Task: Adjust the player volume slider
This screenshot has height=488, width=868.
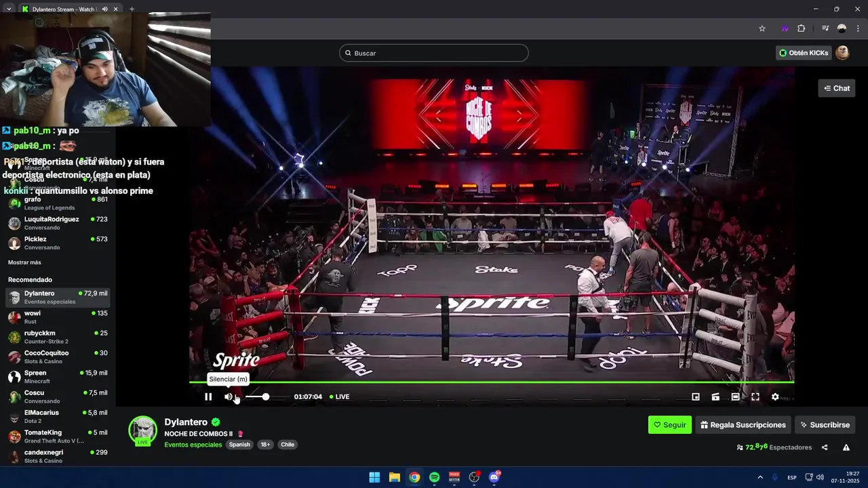Action: click(266, 396)
